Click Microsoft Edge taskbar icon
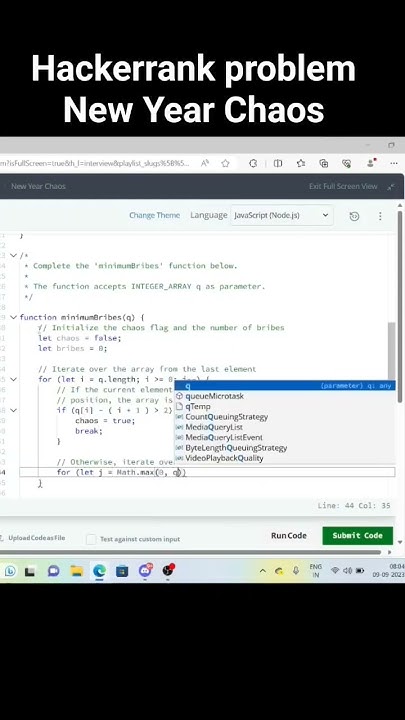The height and width of the screenshot is (720, 405). pyautogui.click(x=99, y=571)
